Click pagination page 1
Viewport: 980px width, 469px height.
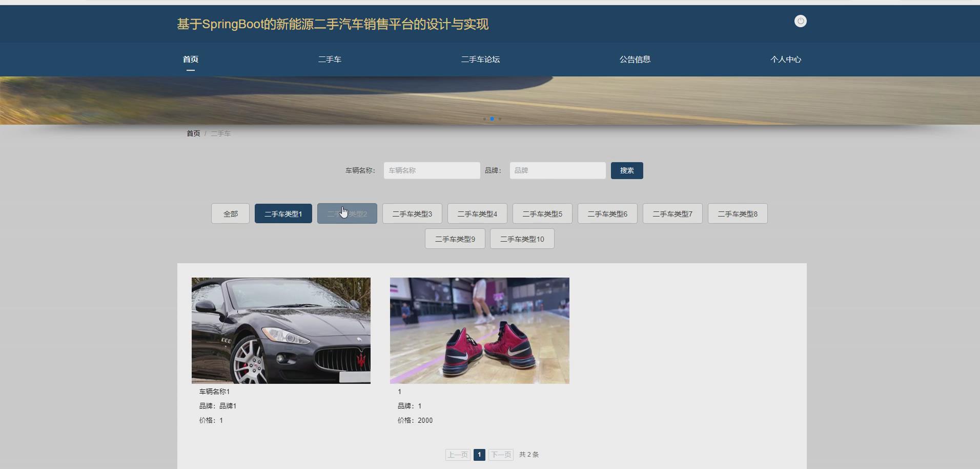479,455
